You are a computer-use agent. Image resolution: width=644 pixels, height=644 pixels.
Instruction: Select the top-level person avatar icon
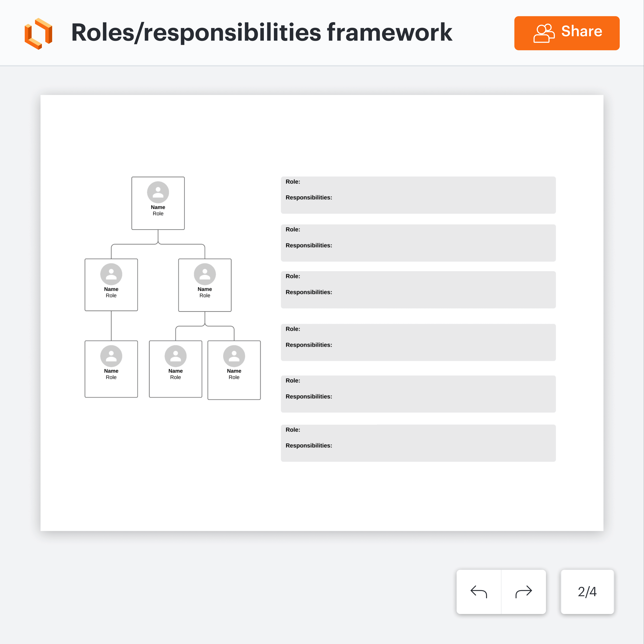158,192
